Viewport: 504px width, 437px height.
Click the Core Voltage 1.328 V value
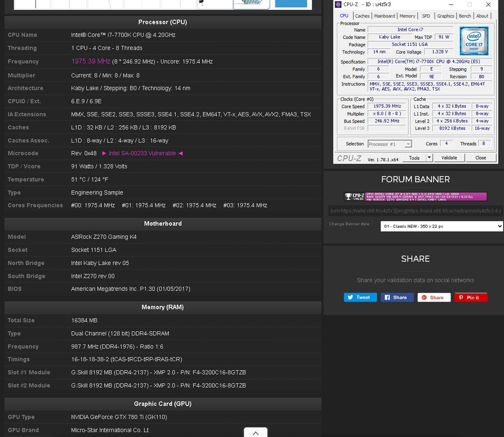tap(440, 52)
